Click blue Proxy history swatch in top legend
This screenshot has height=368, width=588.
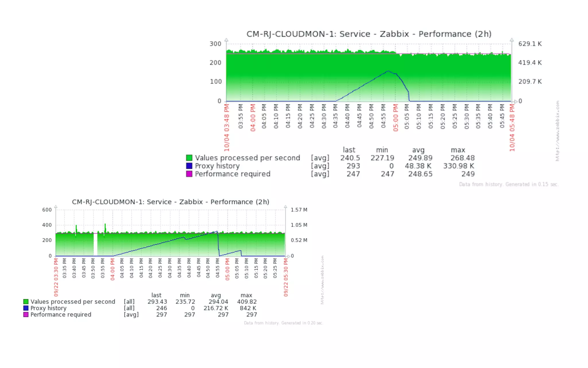click(x=189, y=166)
